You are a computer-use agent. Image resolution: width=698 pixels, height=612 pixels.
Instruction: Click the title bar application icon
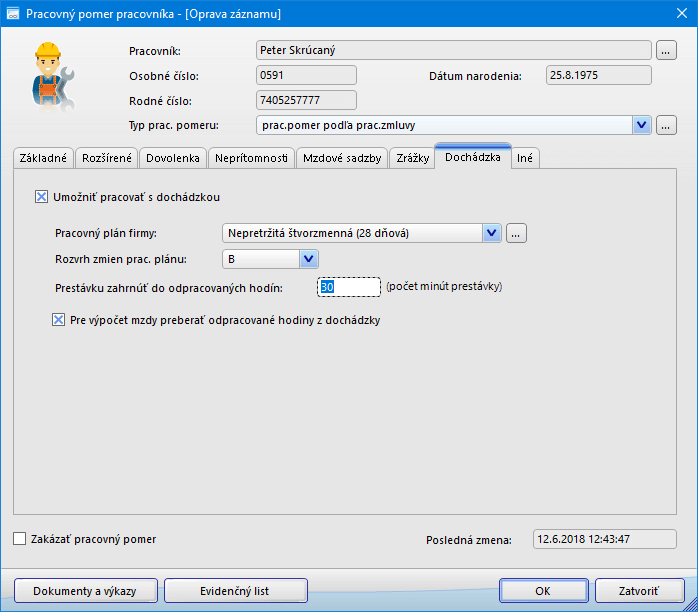[12, 14]
